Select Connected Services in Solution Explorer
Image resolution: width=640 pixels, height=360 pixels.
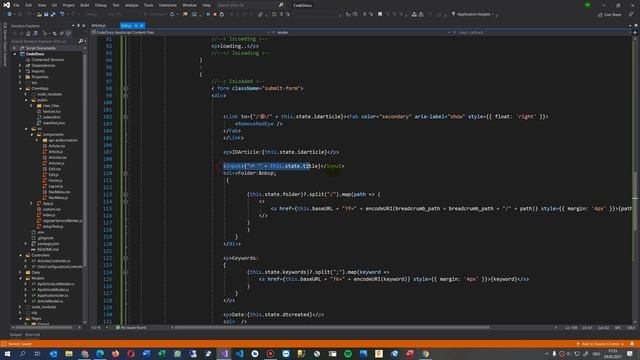click(x=47, y=60)
